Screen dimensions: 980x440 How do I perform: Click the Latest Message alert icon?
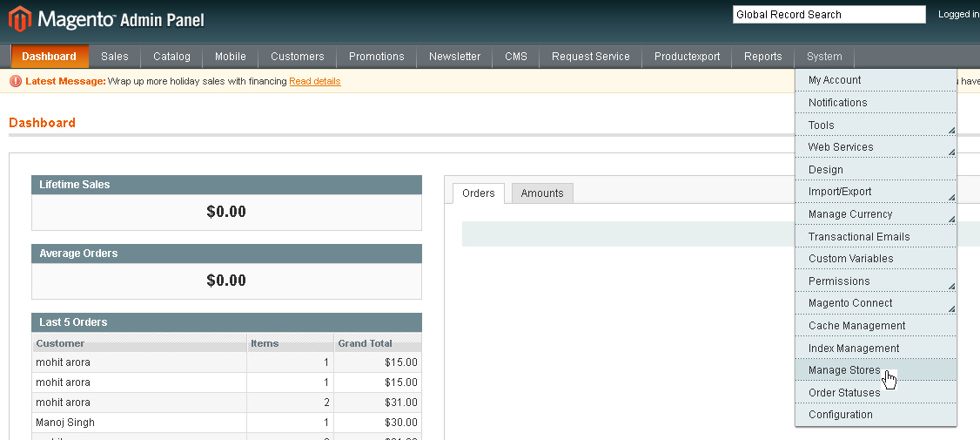pyautogui.click(x=16, y=81)
